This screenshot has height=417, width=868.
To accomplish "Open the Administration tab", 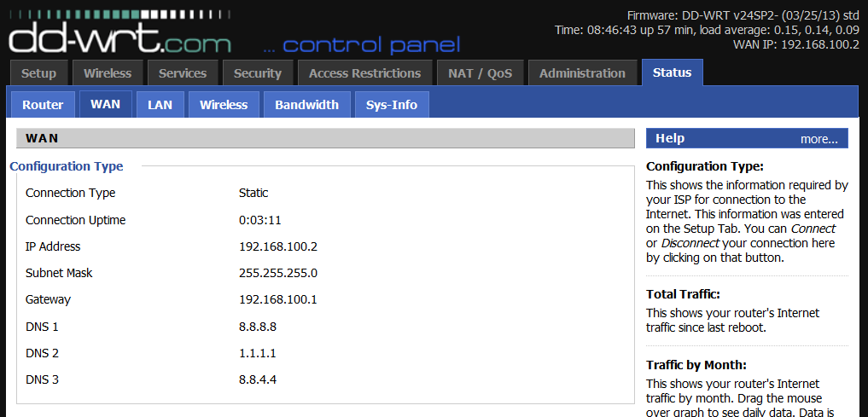I will point(582,73).
